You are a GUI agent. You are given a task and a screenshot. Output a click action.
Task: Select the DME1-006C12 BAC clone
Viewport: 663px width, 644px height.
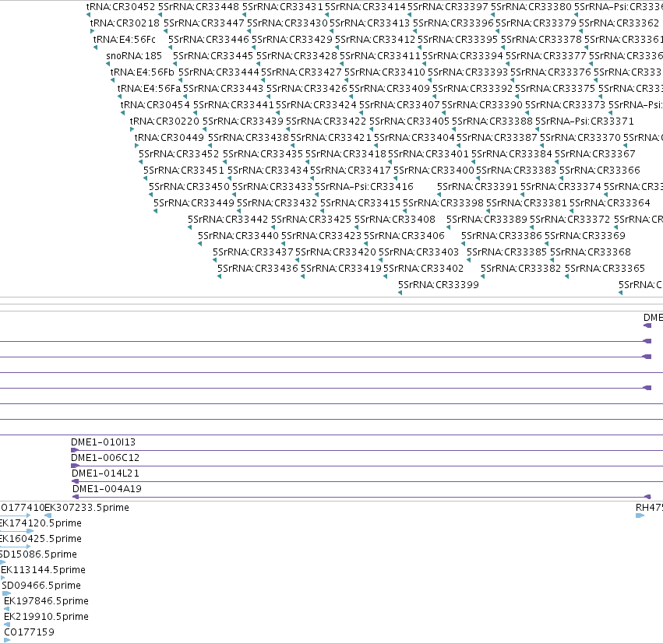105,458
